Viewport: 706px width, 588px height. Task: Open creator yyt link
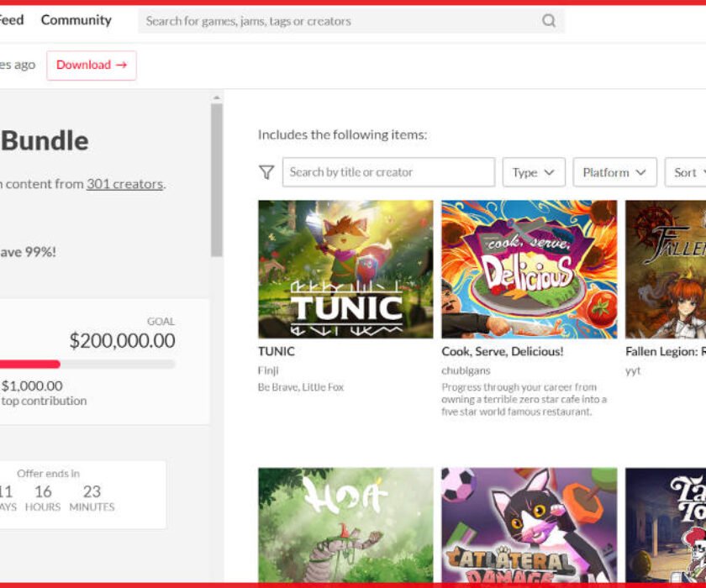tap(633, 370)
